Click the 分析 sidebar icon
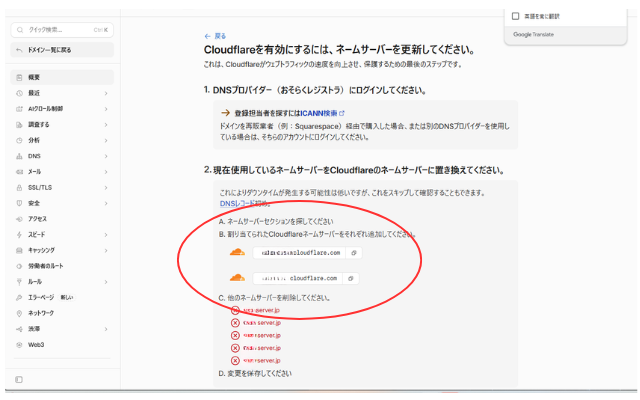The image size is (640, 400). click(19, 140)
